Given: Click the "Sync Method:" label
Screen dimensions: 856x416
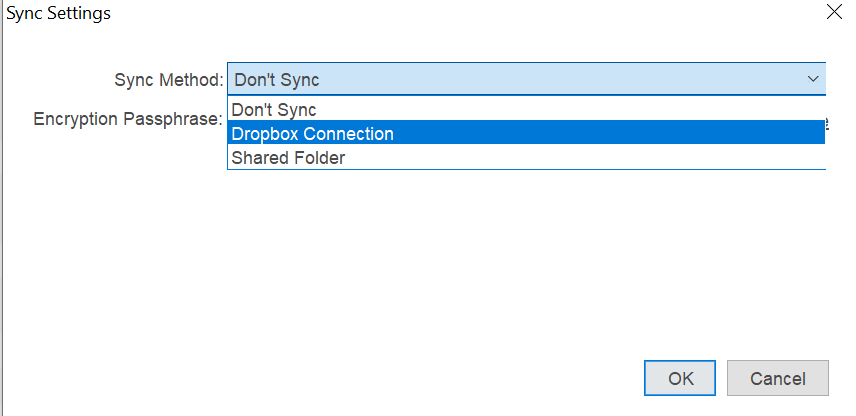Looking at the screenshot, I should click(169, 80).
